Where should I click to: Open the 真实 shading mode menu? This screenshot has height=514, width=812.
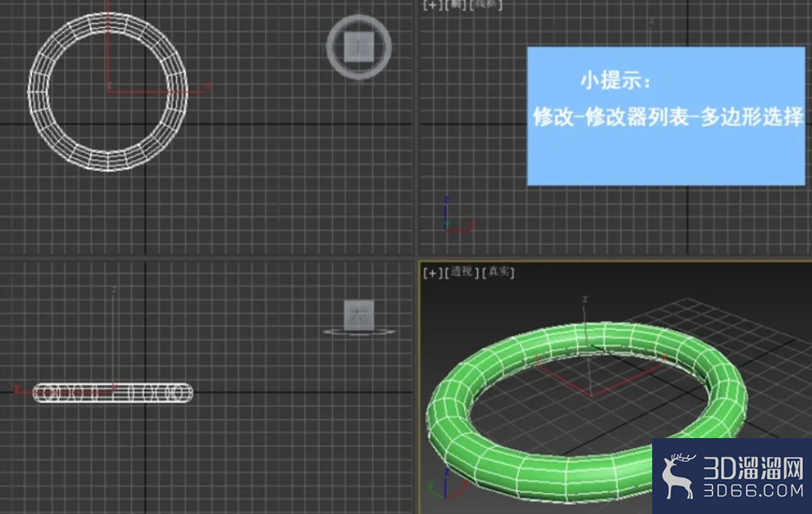point(498,273)
